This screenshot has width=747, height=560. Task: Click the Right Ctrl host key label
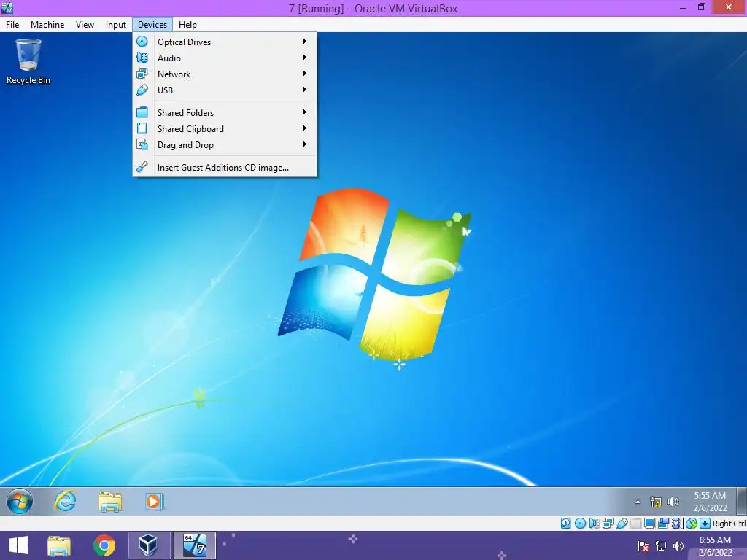tap(729, 524)
